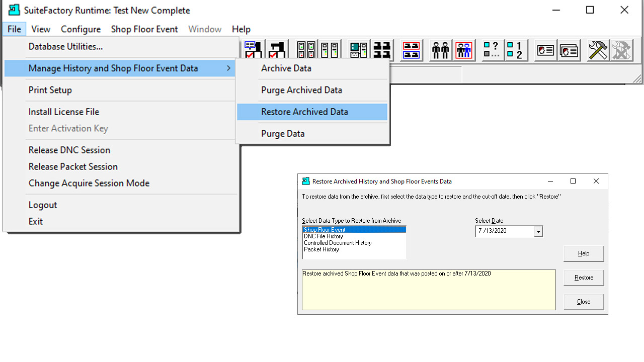Click the red-framed blue people toolbar icon
The width and height of the screenshot is (644, 362).
pyautogui.click(x=464, y=50)
